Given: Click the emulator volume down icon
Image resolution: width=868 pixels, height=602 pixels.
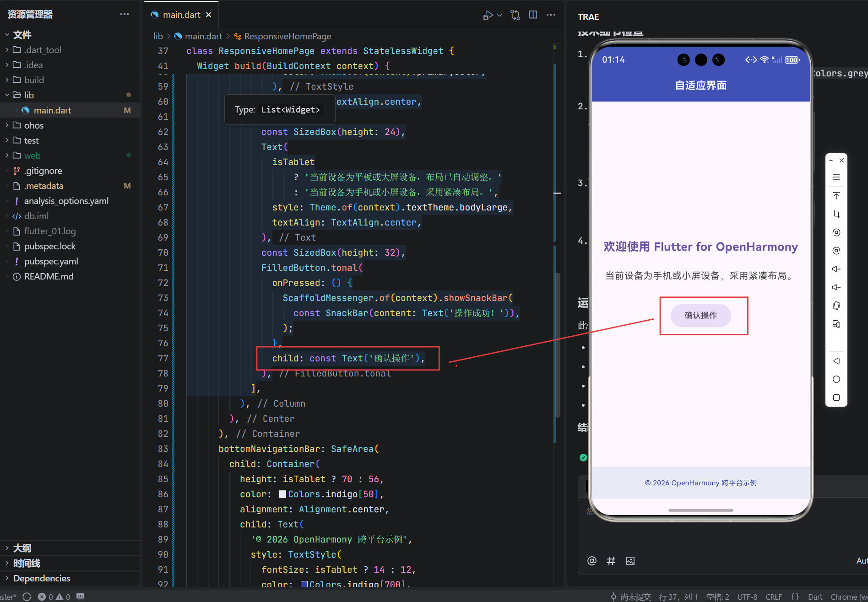Looking at the screenshot, I should pos(836,287).
